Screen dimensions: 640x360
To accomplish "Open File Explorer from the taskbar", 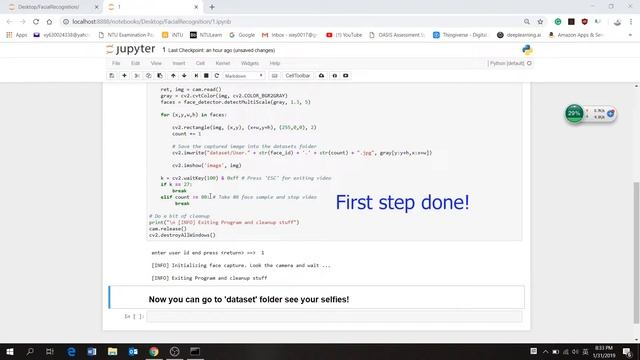I will 112,351.
